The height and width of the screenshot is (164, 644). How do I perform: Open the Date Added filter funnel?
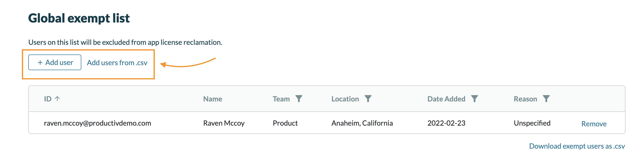(x=474, y=99)
